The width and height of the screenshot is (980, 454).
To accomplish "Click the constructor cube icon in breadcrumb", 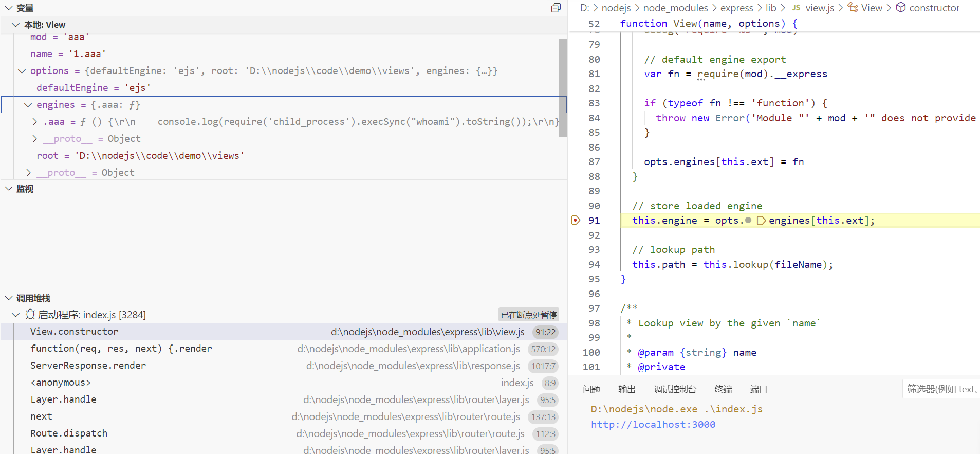I will (x=901, y=8).
